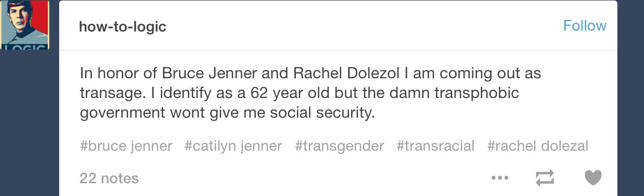Click "social security" in the post text

point(315,113)
